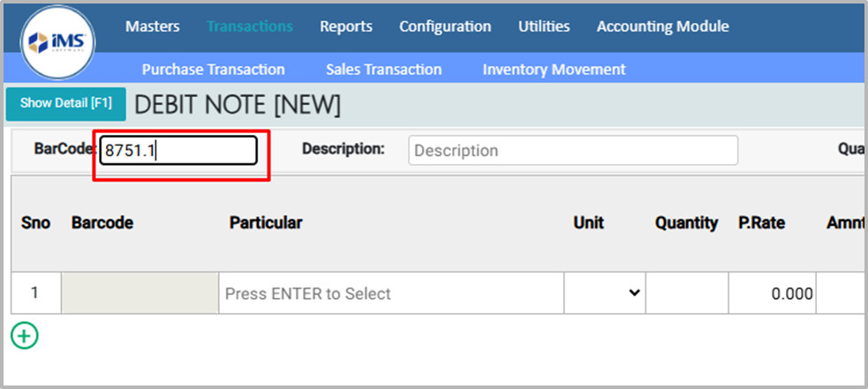Click the Quantity cell in row 1
Image resolution: width=868 pixels, height=389 pixels.
[686, 294]
